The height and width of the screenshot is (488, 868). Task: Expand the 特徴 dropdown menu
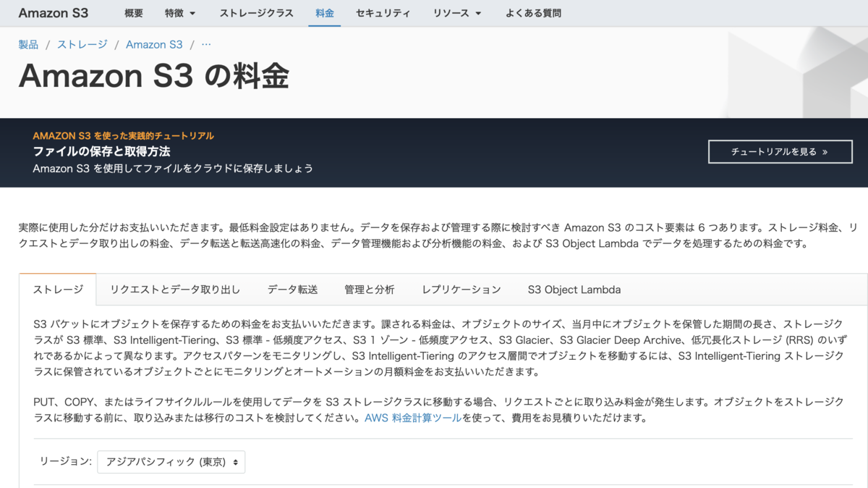point(180,13)
